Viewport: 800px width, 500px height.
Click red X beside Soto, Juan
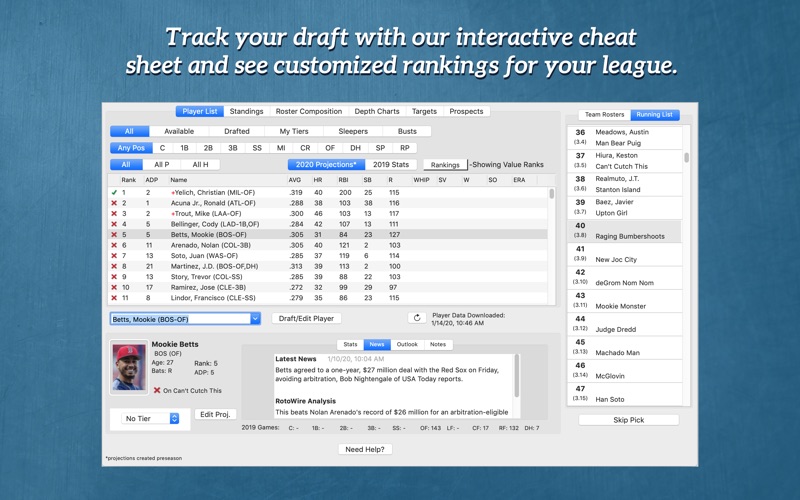114,256
